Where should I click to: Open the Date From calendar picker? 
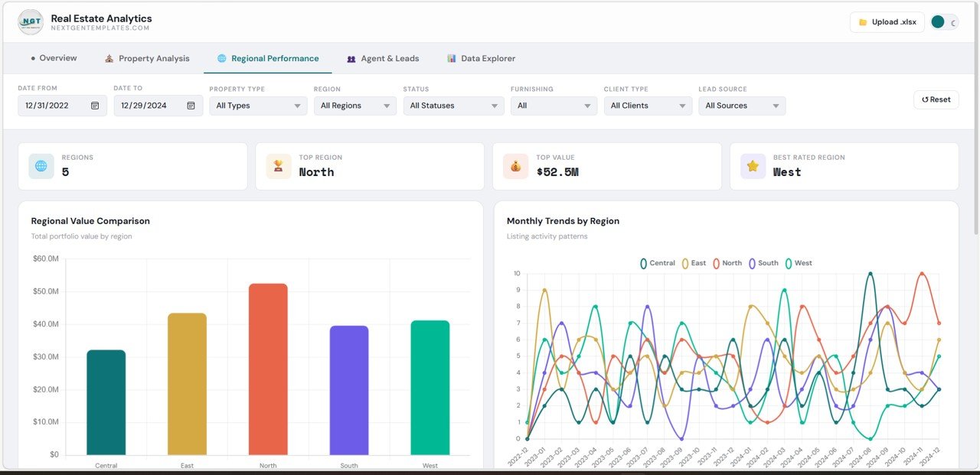(x=95, y=105)
